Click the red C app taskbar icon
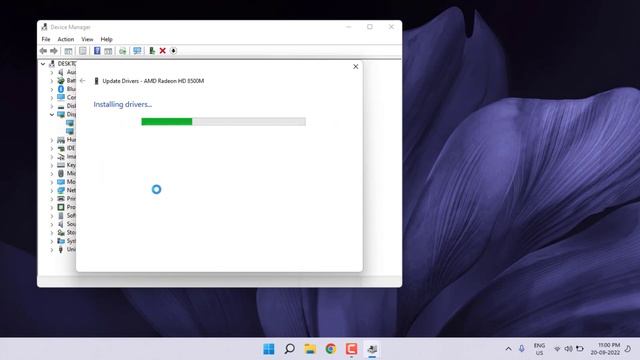The image size is (640, 360). (x=351, y=349)
